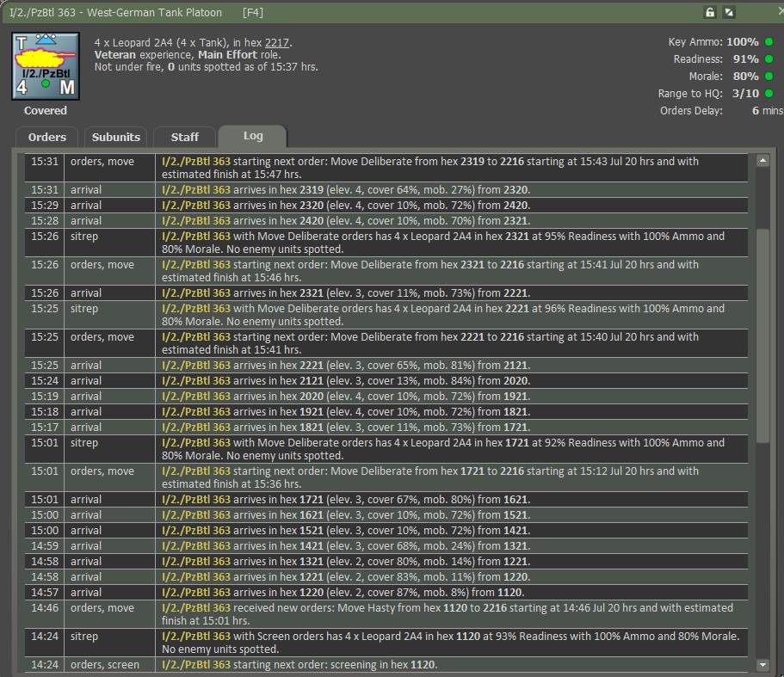Click the 14:59 time cell
This screenshot has width=784, height=677.
pyautogui.click(x=45, y=546)
